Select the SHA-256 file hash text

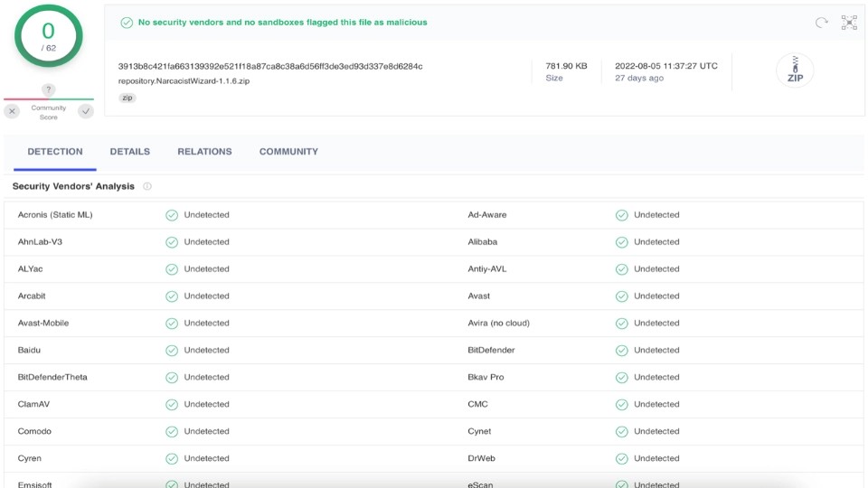pos(270,66)
